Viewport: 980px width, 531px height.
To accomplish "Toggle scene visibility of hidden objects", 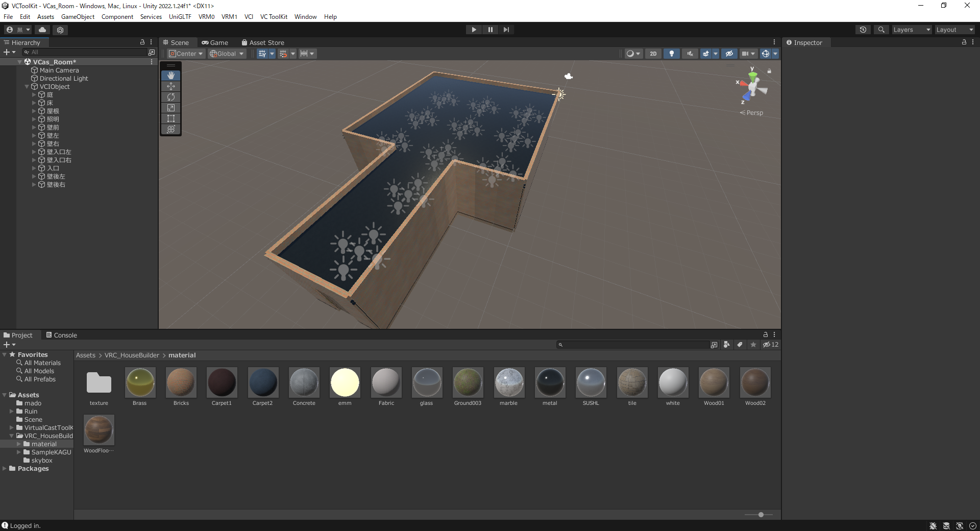I will click(x=729, y=54).
